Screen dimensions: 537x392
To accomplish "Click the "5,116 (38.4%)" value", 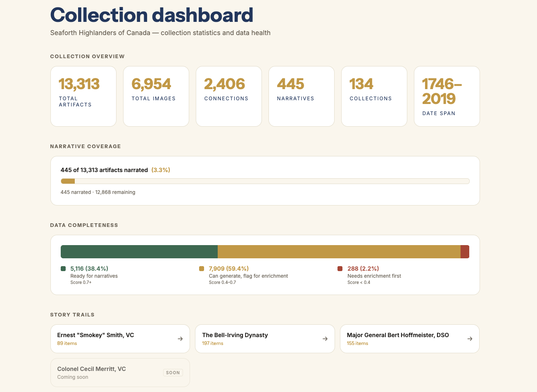I will coord(89,269).
